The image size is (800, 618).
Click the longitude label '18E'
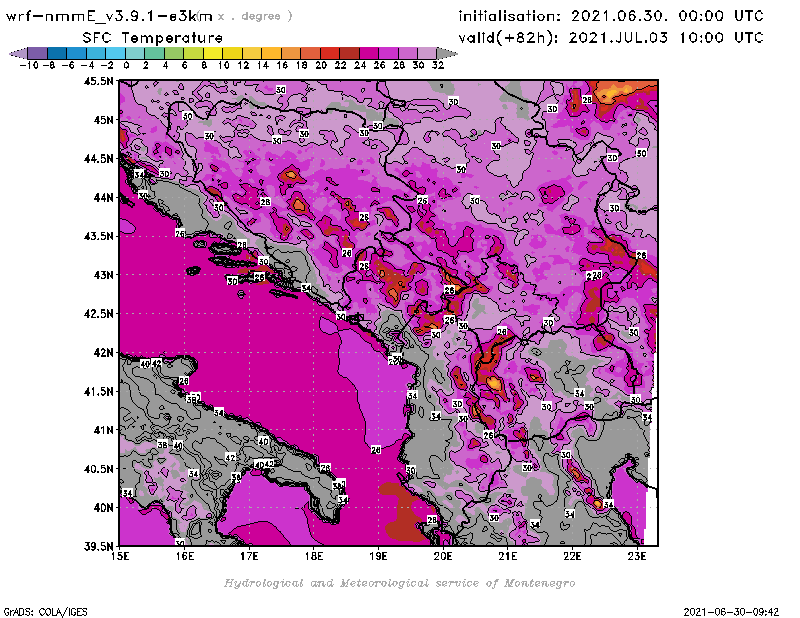click(314, 556)
